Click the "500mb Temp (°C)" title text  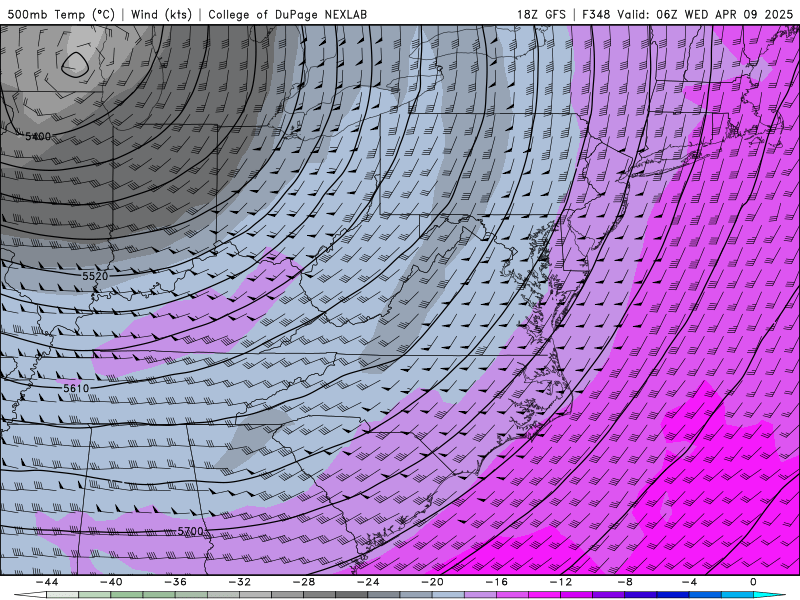click(x=60, y=14)
